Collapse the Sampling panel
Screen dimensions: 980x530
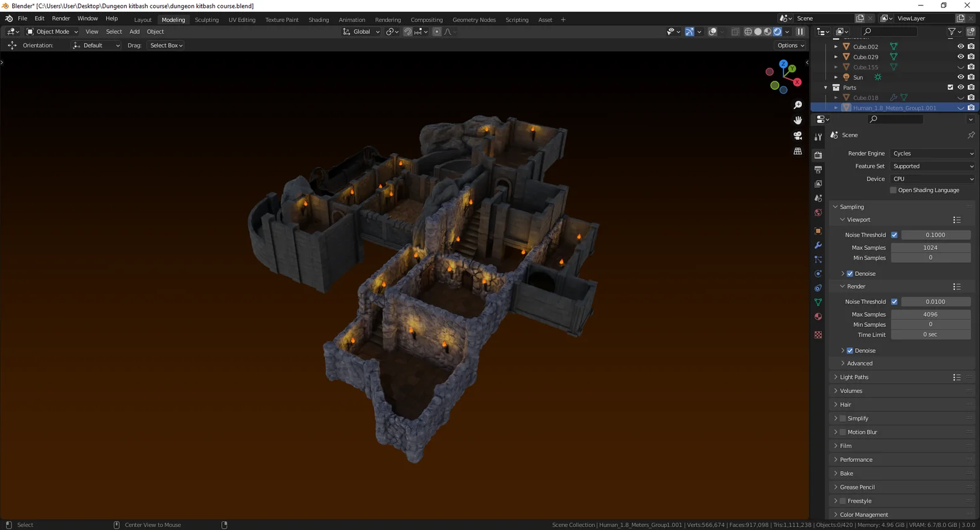click(835, 207)
